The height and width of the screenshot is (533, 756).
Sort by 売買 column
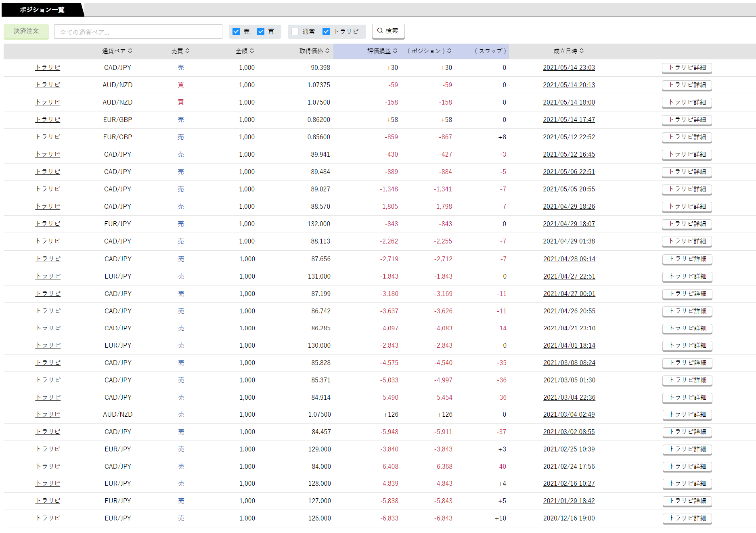pyautogui.click(x=180, y=51)
